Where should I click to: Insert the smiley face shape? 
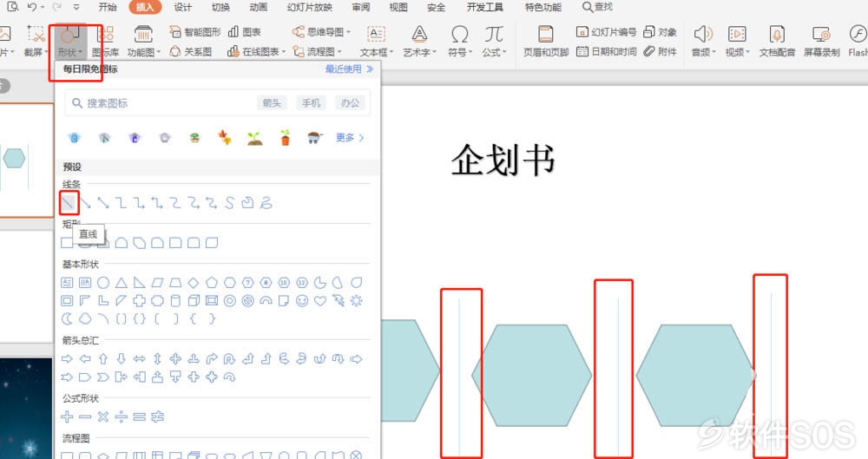tap(302, 300)
